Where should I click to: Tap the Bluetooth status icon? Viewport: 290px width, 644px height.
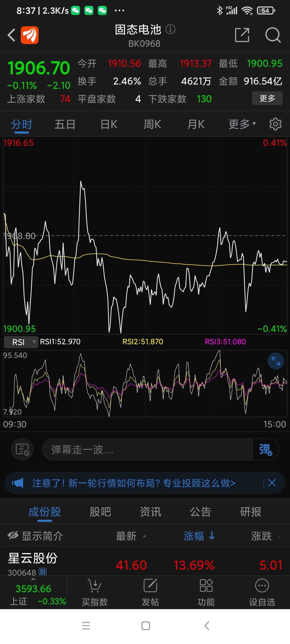[220, 10]
